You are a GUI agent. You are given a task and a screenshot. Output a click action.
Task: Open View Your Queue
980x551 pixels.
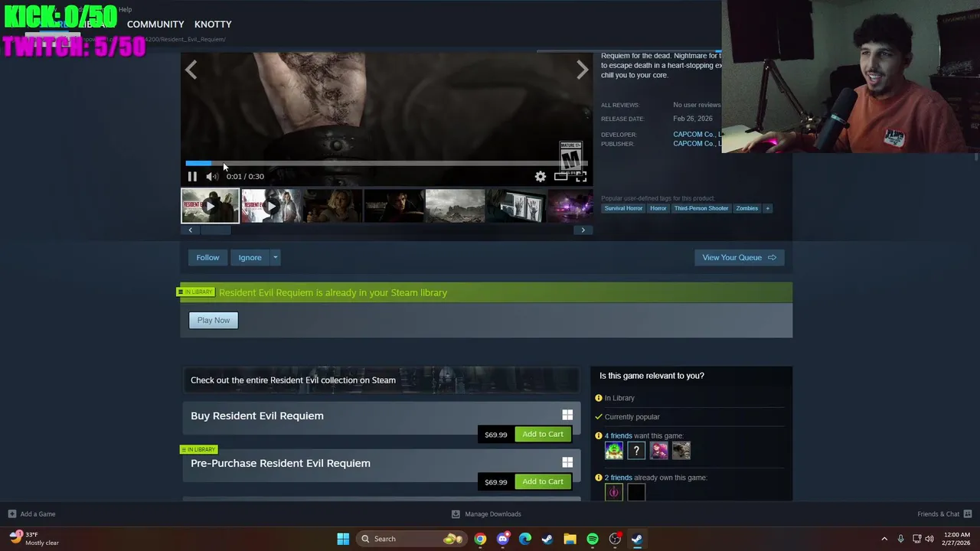tap(739, 257)
